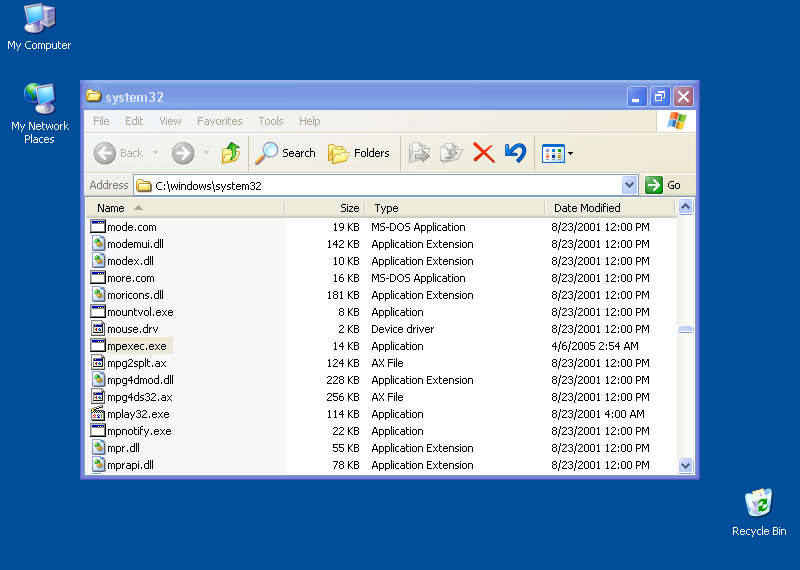Click the '256 KB' size cell
The width and height of the screenshot is (800, 570).
[343, 397]
